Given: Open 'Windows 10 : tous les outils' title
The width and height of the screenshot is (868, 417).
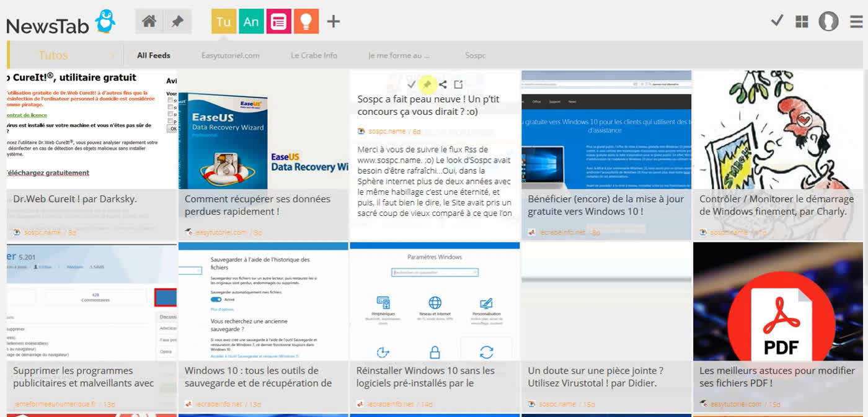Looking at the screenshot, I should (258, 377).
